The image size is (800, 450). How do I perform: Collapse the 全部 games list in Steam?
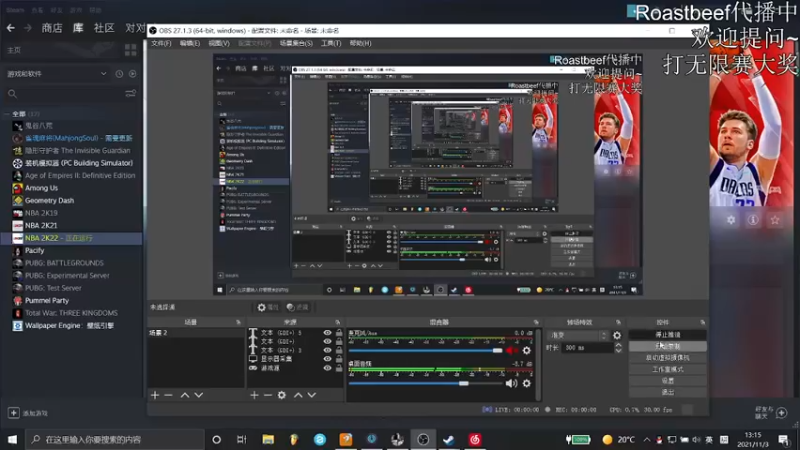pyautogui.click(x=7, y=114)
